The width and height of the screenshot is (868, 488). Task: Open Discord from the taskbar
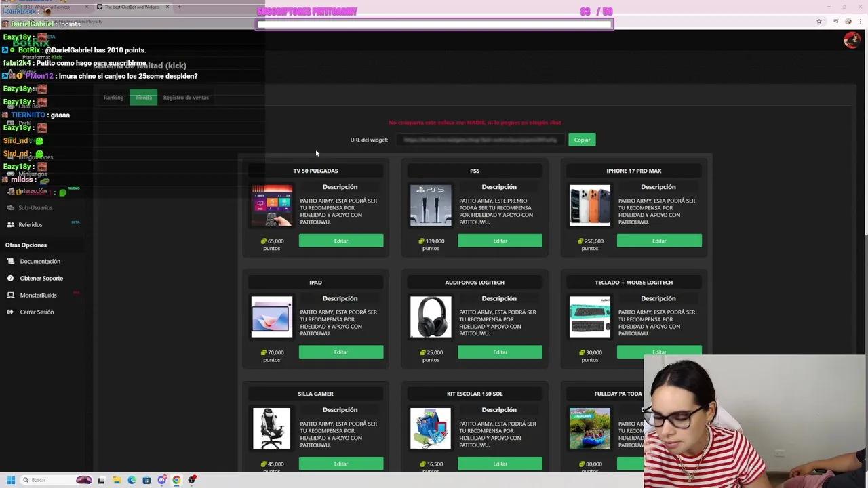[x=162, y=480]
